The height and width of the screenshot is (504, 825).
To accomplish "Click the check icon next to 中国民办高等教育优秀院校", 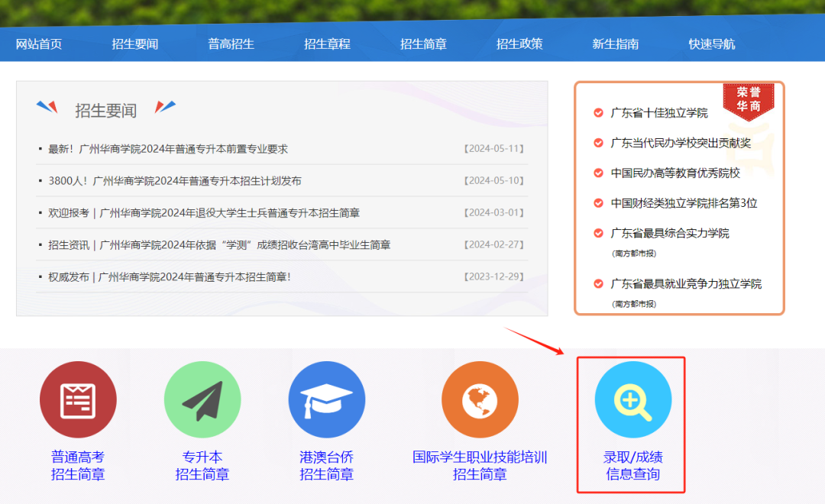I will tap(597, 173).
